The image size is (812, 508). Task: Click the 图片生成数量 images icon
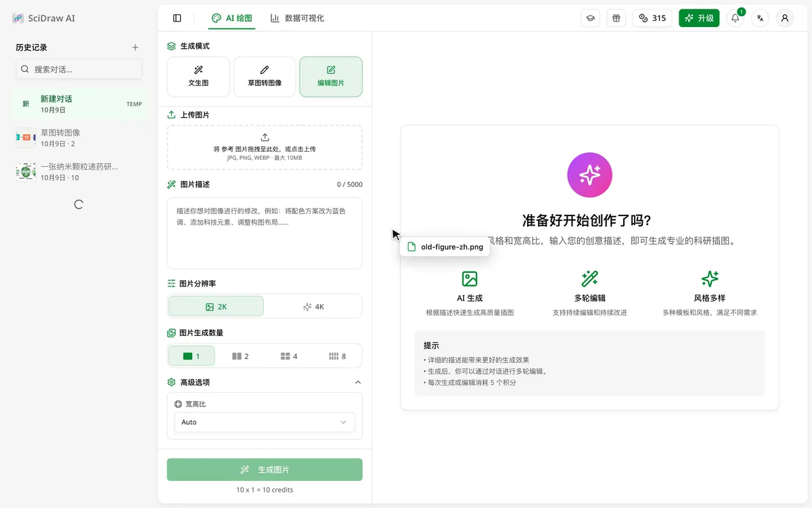coord(172,333)
